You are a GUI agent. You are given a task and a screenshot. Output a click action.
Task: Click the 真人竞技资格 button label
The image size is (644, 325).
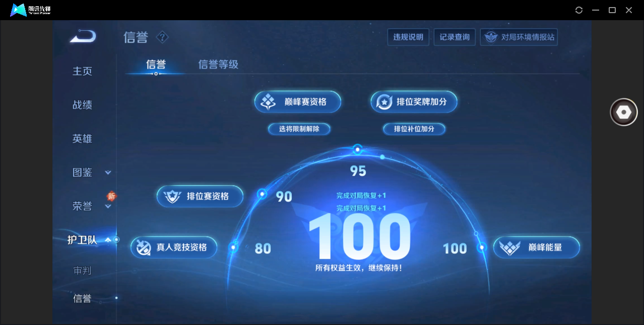pyautogui.click(x=181, y=248)
